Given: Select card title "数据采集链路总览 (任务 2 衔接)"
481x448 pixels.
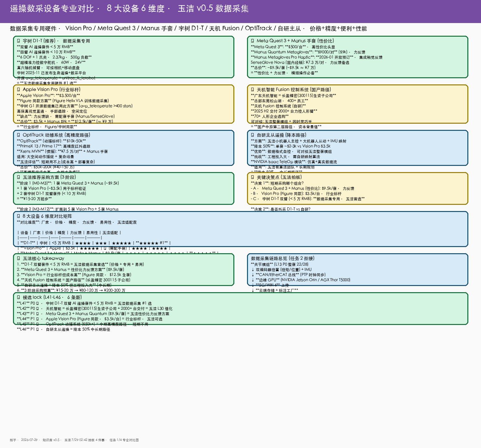Looking at the screenshot, I should [283, 258].
